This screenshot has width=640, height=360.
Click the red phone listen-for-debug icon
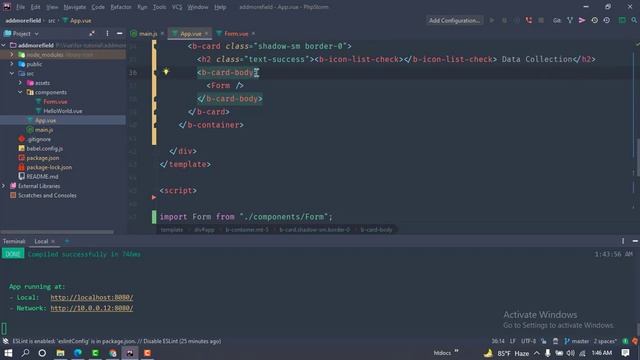pyautogui.click(x=529, y=20)
